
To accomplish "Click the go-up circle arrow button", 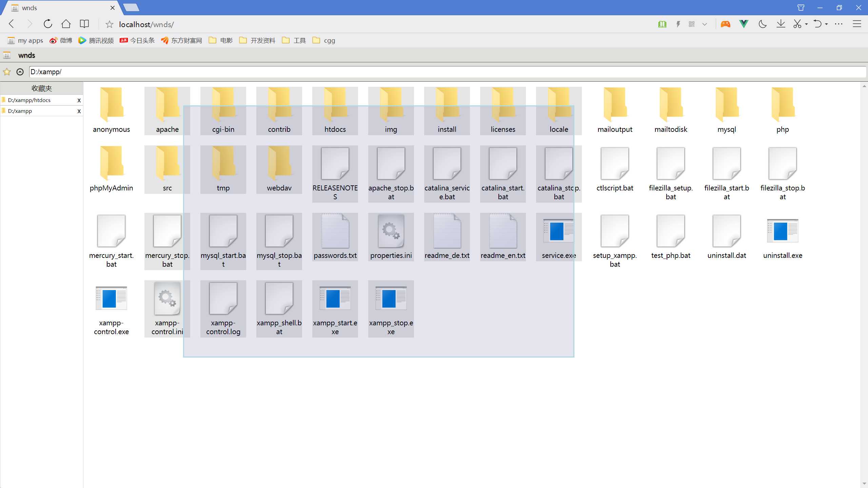I will tap(20, 72).
